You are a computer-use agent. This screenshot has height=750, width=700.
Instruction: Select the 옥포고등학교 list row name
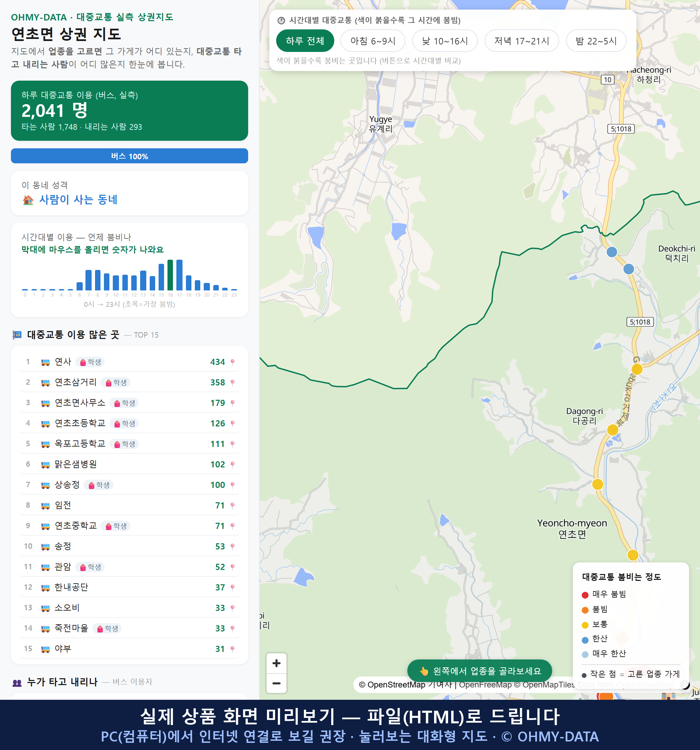[80, 444]
